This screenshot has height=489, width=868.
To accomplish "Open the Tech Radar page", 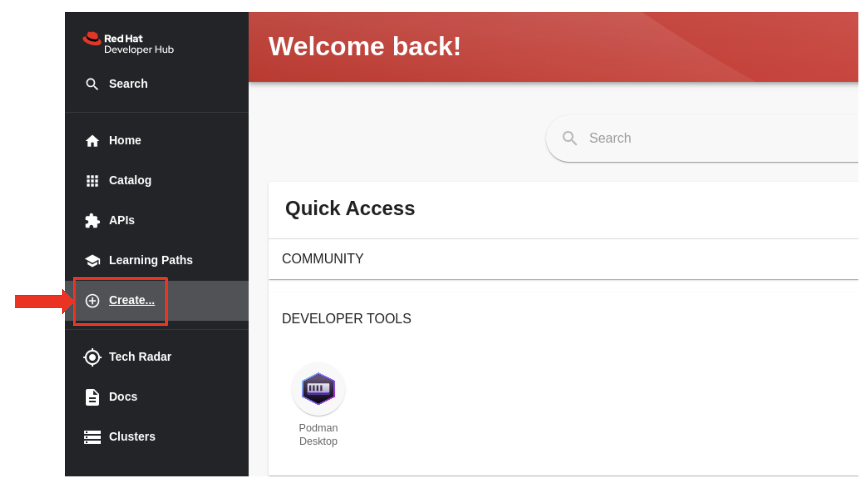I will coord(157,357).
